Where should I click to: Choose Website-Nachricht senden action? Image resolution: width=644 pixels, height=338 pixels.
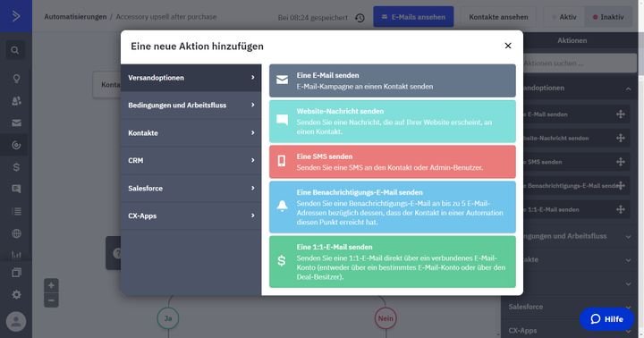pyautogui.click(x=393, y=121)
